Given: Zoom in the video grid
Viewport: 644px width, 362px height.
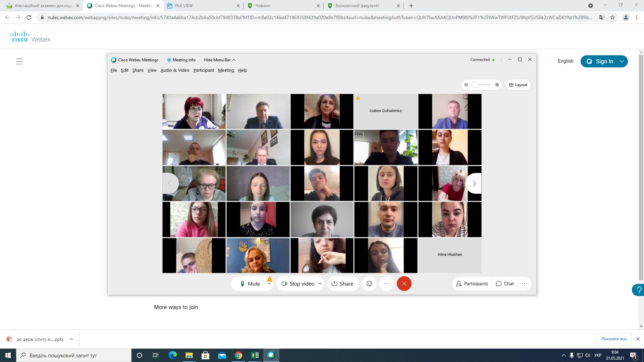Looking at the screenshot, I should tap(497, 85).
